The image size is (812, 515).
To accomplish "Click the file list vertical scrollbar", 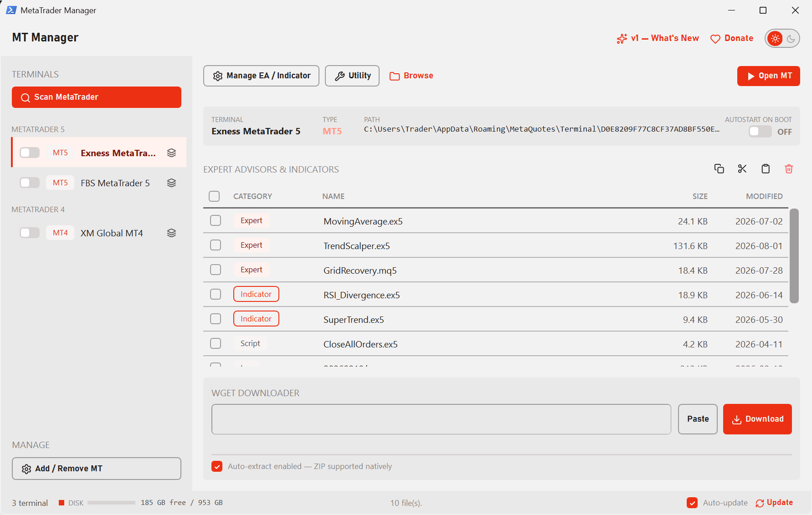I will 794,256.
